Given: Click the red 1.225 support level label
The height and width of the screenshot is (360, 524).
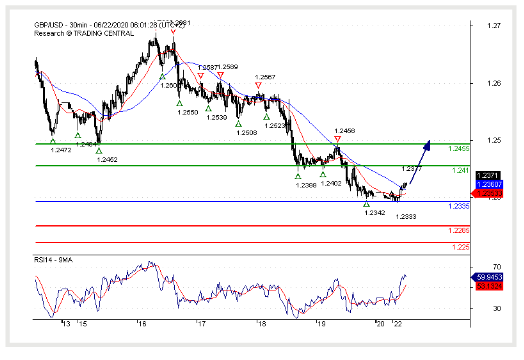Looking at the screenshot, I should [461, 247].
